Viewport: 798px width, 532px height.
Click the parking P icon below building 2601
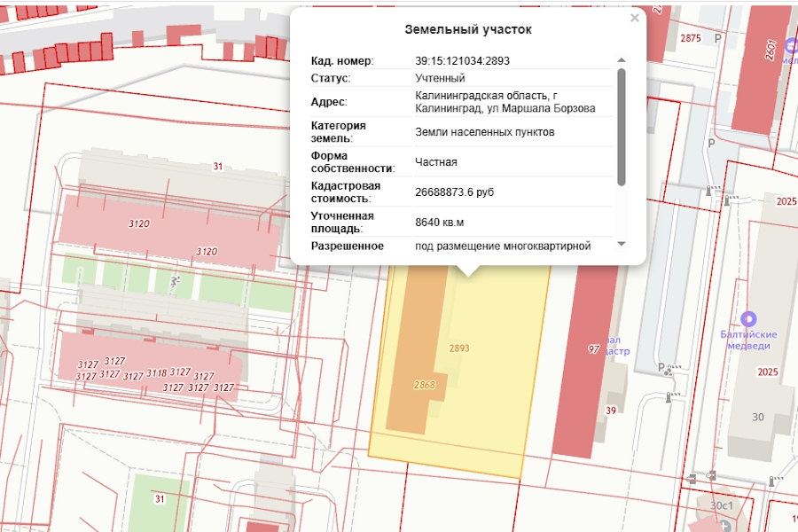tap(712, 142)
